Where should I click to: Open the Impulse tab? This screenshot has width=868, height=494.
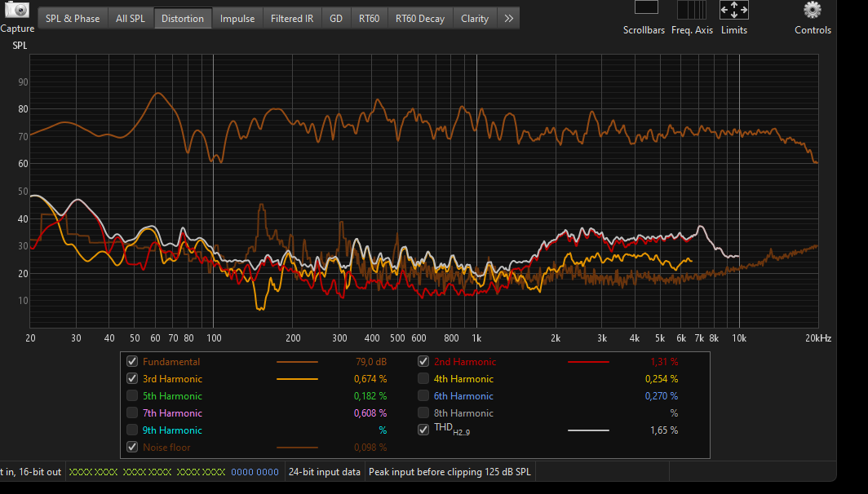tap(237, 19)
